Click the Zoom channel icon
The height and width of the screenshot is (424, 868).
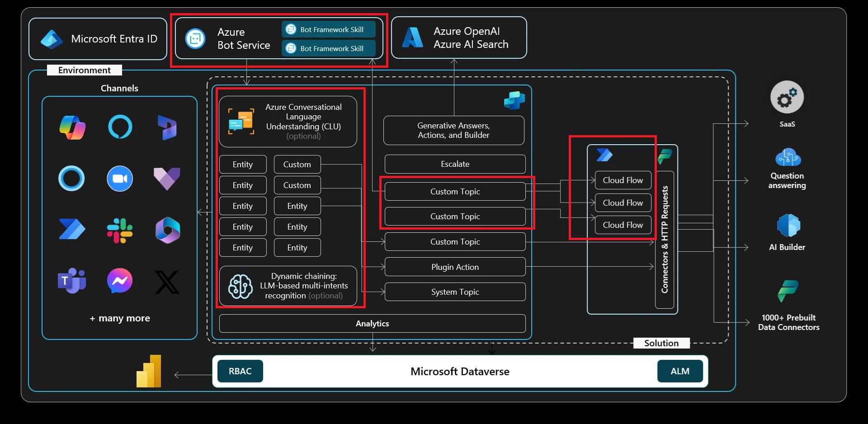coord(119,178)
